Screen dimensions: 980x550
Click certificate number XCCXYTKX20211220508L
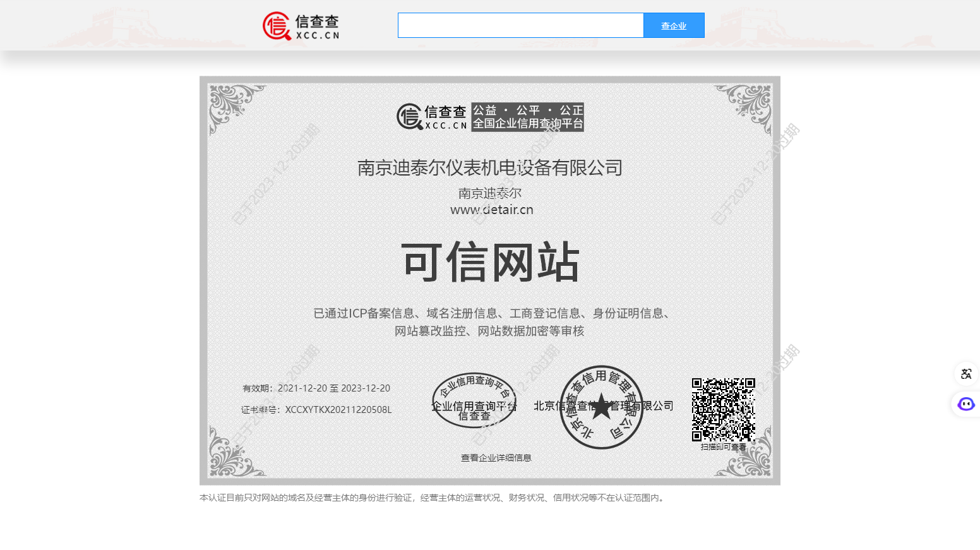pyautogui.click(x=338, y=410)
